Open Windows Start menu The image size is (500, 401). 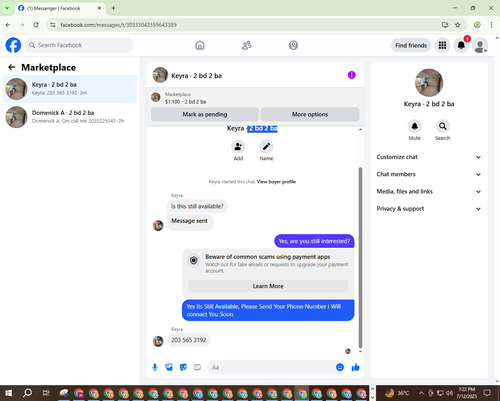pyautogui.click(x=8, y=393)
